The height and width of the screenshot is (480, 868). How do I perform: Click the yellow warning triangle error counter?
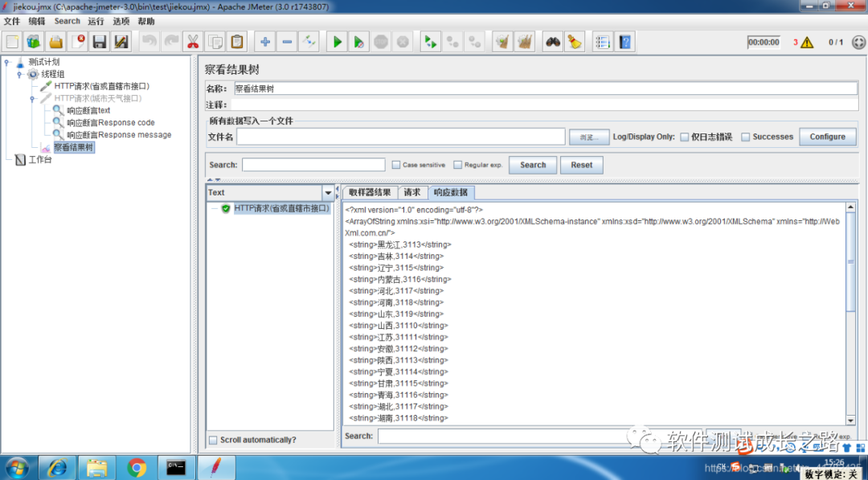click(807, 42)
